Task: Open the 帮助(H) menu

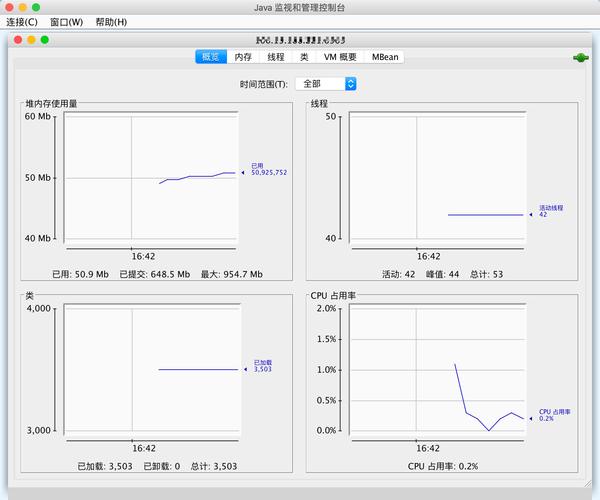Action: pos(111,22)
